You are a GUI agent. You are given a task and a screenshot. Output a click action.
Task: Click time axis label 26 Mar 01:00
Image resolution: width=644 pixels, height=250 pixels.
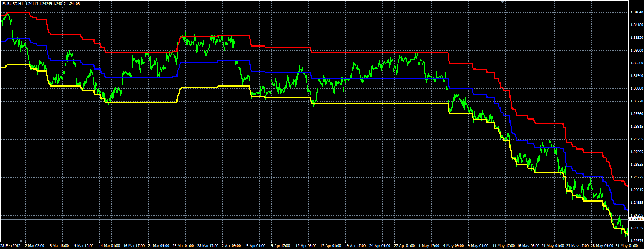pyautogui.click(x=183, y=246)
